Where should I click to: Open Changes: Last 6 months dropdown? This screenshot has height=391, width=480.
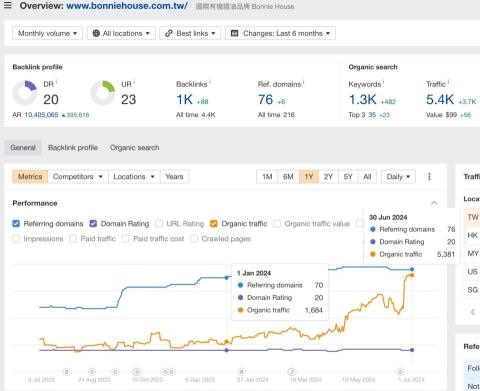pos(280,33)
